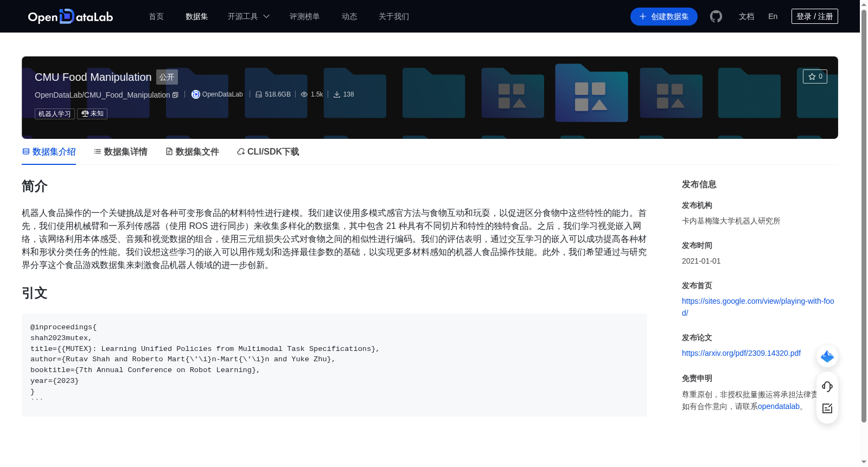Image resolution: width=868 pixels, height=467 pixels.
Task: Open the headset customer support icon
Action: (x=827, y=386)
